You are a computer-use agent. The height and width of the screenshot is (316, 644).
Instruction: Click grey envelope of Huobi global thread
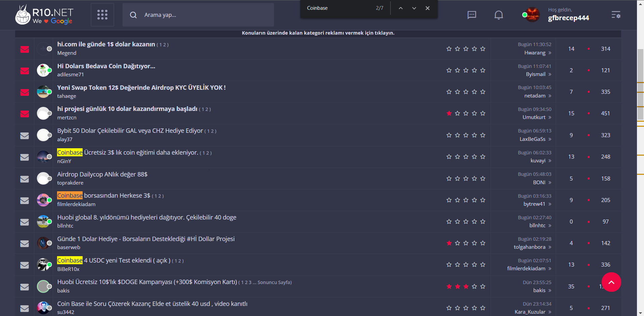[x=25, y=222]
